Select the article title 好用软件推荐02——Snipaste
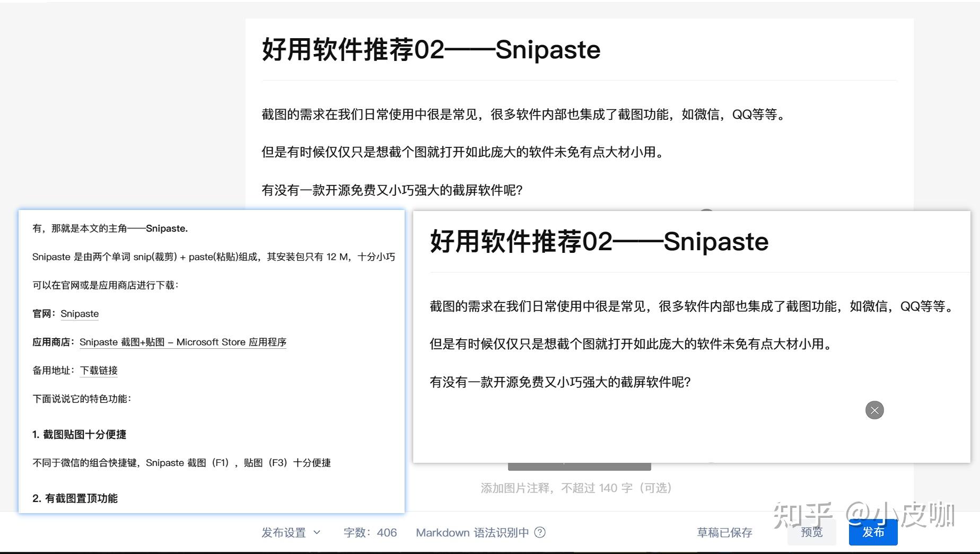This screenshot has height=554, width=980. coord(430,49)
